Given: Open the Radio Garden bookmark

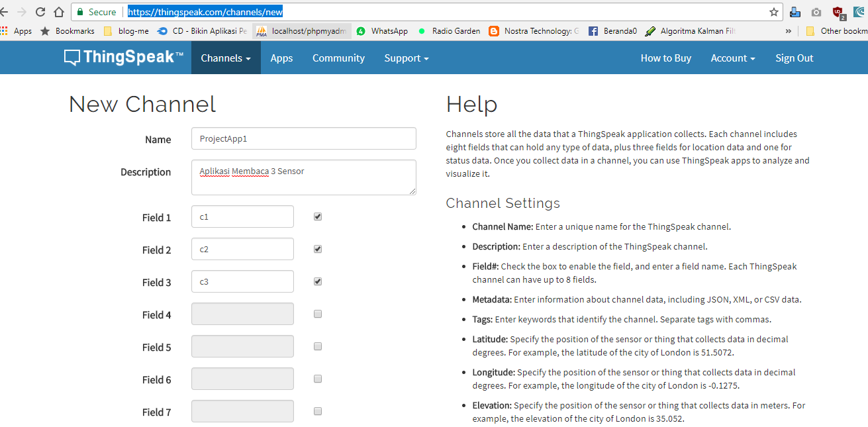Looking at the screenshot, I should tap(449, 31).
